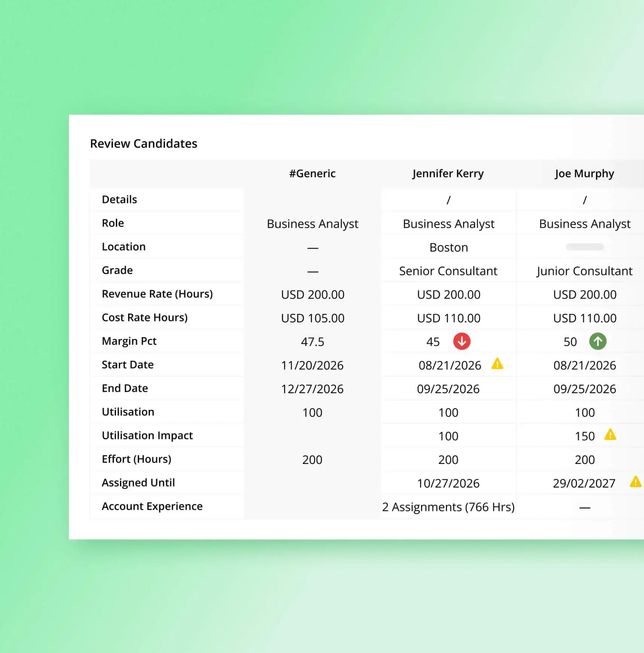The width and height of the screenshot is (644, 653).
Task: Click the #Generic column header
Action: point(313,174)
